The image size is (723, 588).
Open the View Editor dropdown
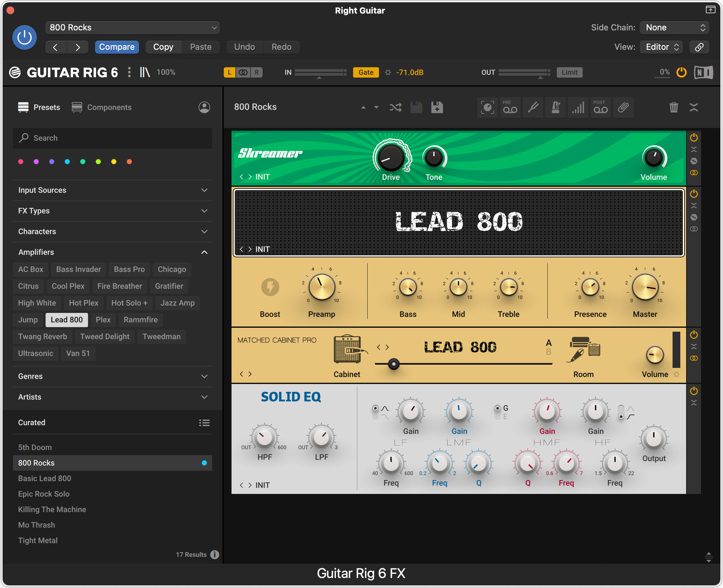pyautogui.click(x=661, y=47)
